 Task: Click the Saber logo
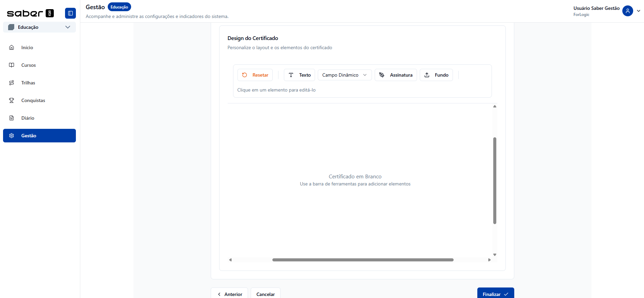tap(30, 13)
